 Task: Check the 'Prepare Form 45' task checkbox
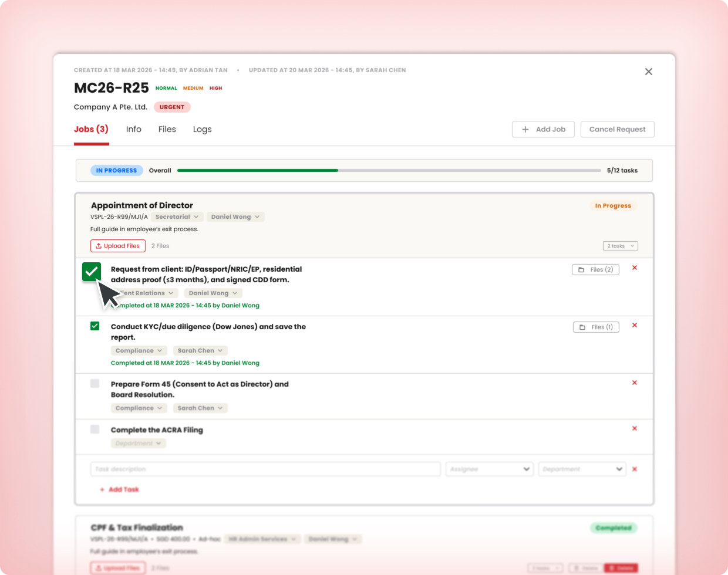95,384
